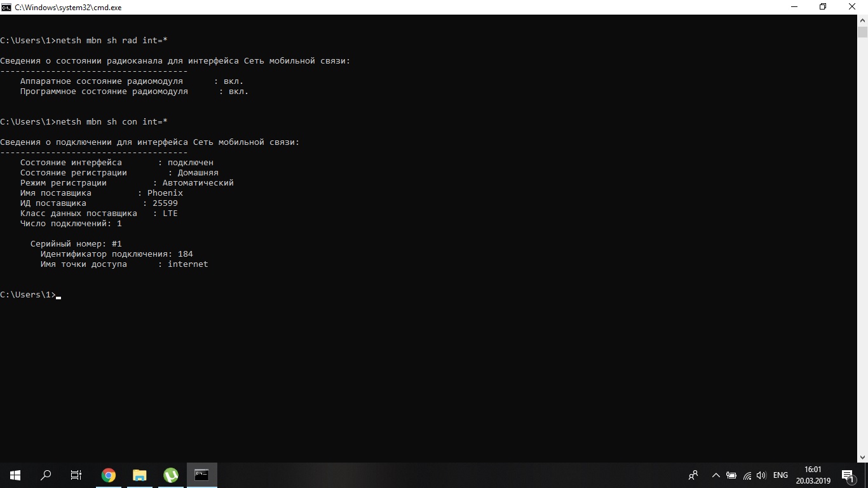Click the line "Имя точки доступа : internet"
Screen dimensions: 868x488
point(125,264)
